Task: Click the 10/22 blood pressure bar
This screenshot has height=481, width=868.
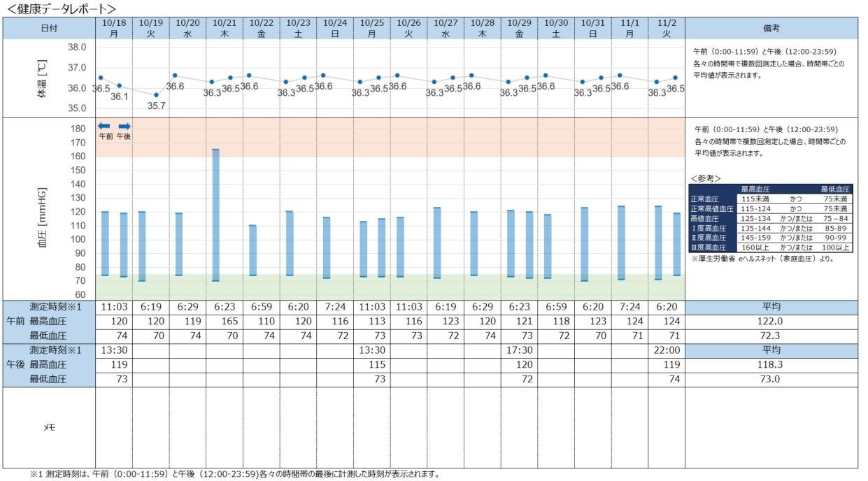Action: pyautogui.click(x=252, y=250)
